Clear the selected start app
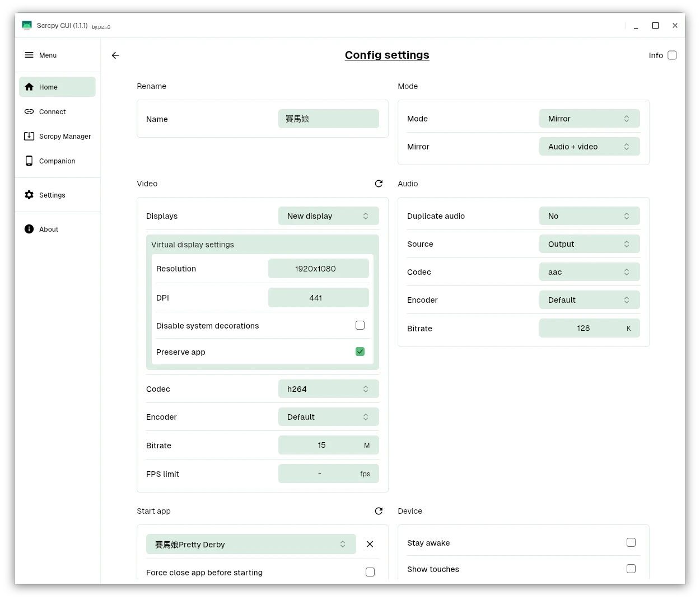This screenshot has height=600, width=700. coord(370,544)
